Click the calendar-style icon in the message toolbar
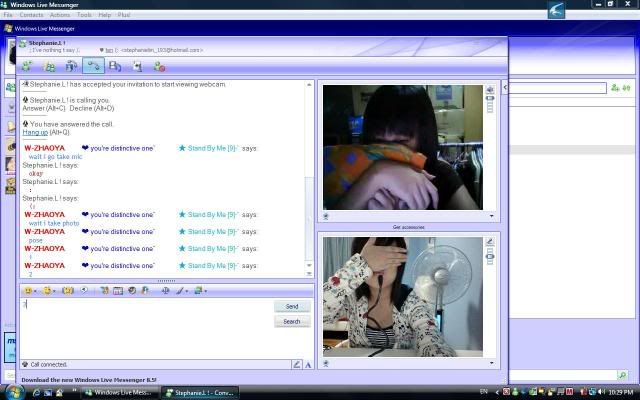 pyautogui.click(x=118, y=291)
